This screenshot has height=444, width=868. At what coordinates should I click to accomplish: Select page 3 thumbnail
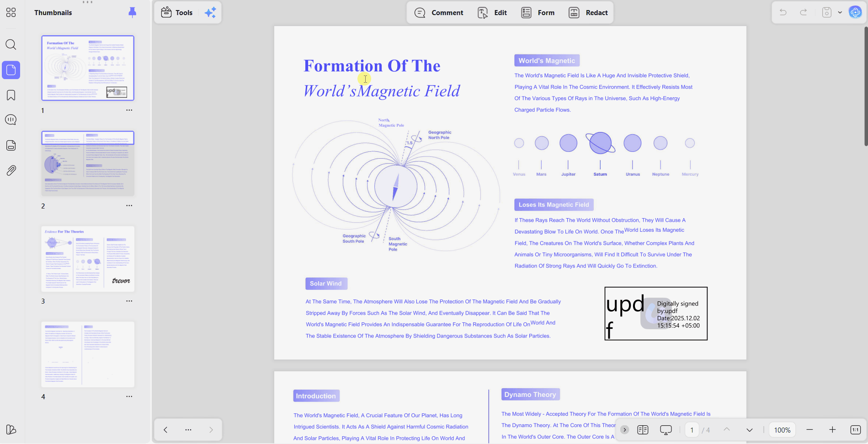point(88,259)
